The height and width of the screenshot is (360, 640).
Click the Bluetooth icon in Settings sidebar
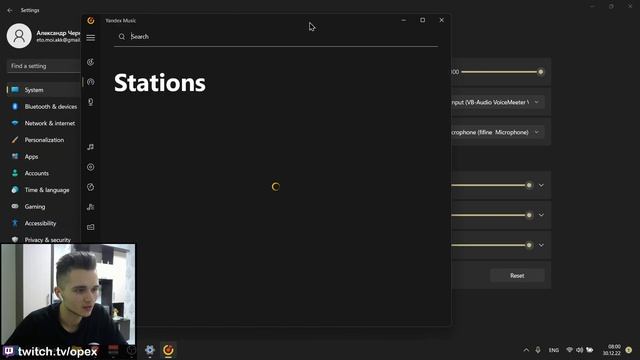tap(15, 107)
